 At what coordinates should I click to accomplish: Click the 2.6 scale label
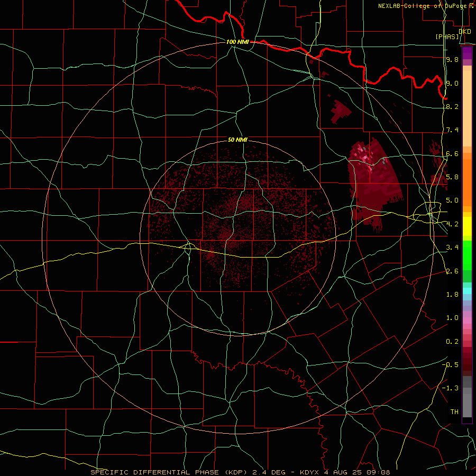point(452,271)
